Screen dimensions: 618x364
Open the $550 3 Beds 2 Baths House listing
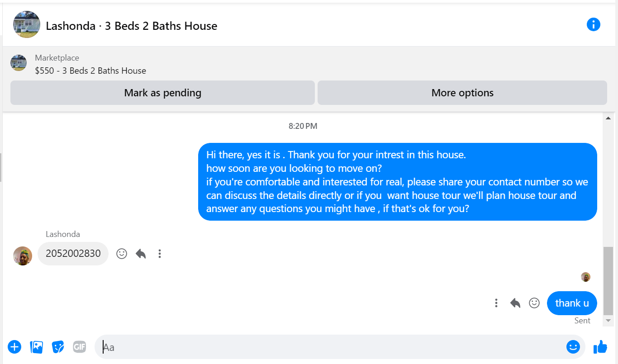90,71
